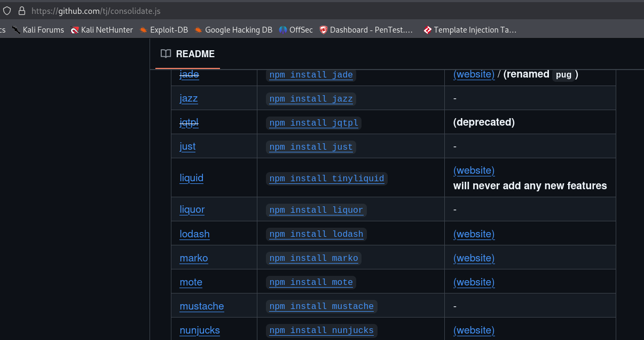
Task: Click the shield tracking protection icon
Action: 7,11
